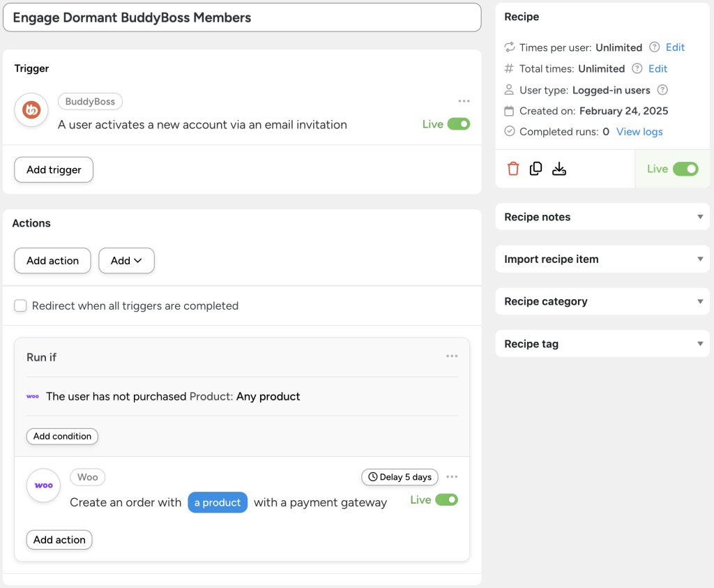Screen dimensions: 714x588
Task: Duplicate the recipe via the copy icon
Action: (x=535, y=168)
